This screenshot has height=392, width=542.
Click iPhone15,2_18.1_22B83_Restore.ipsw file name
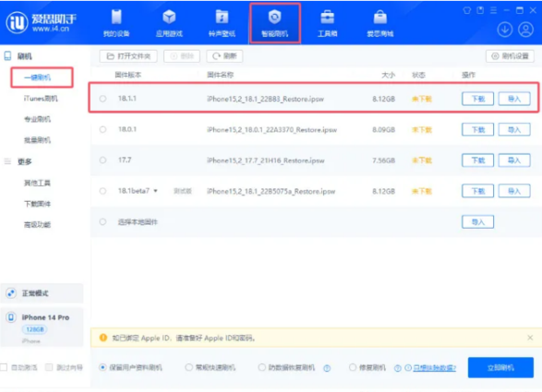click(265, 99)
